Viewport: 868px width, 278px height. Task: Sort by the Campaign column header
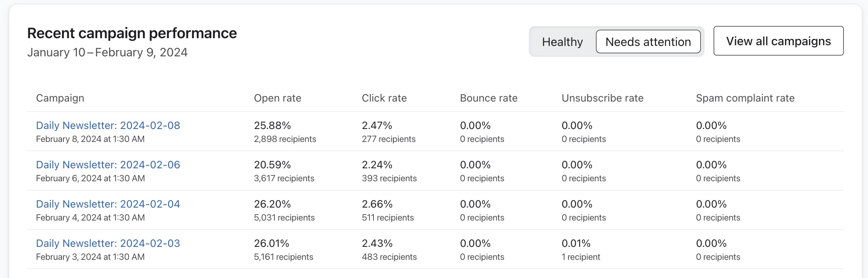pyautogui.click(x=60, y=98)
